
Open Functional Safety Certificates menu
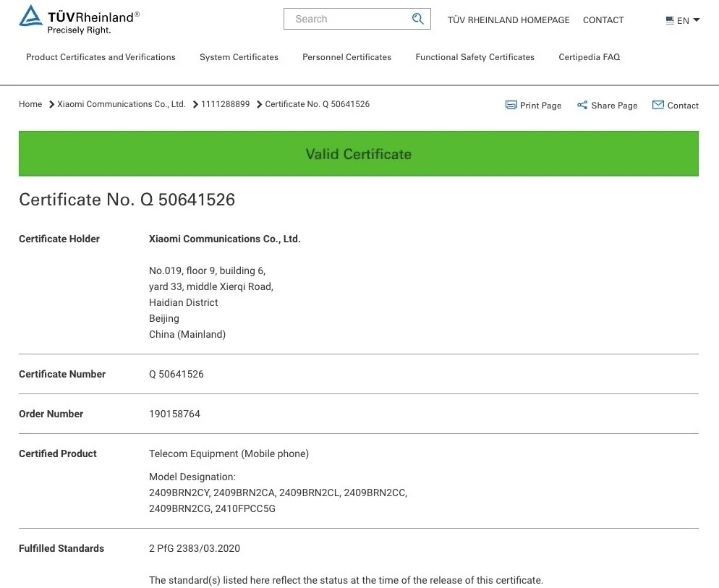pyautogui.click(x=475, y=57)
